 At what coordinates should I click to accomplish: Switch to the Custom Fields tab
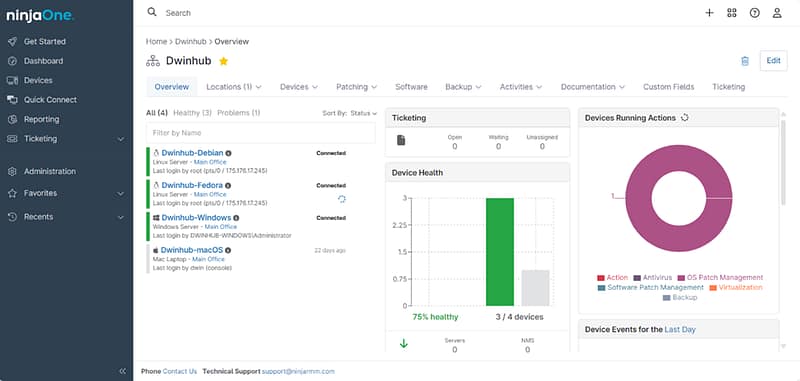coord(668,87)
